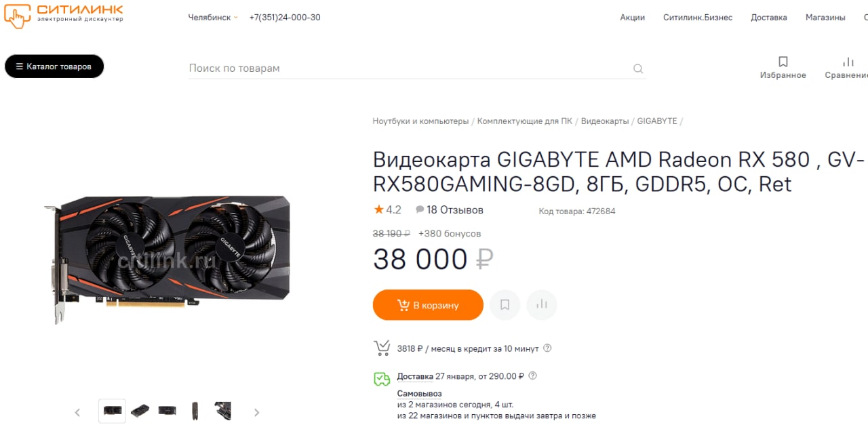
Task: Add product to comparison with bars button
Action: [541, 305]
